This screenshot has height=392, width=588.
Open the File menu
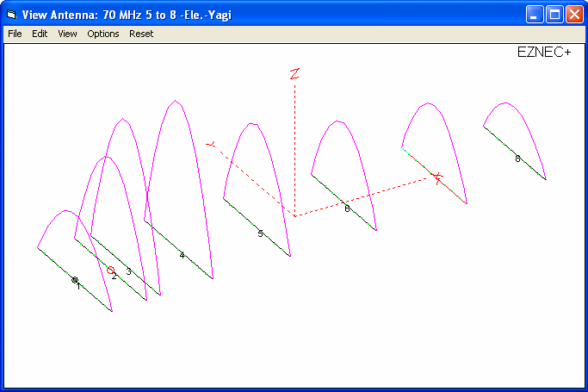(15, 34)
